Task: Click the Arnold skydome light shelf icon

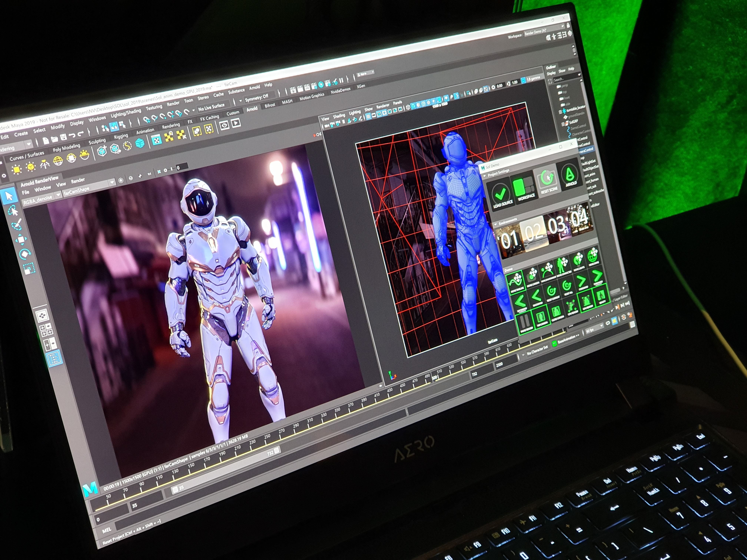Action: coord(58,161)
